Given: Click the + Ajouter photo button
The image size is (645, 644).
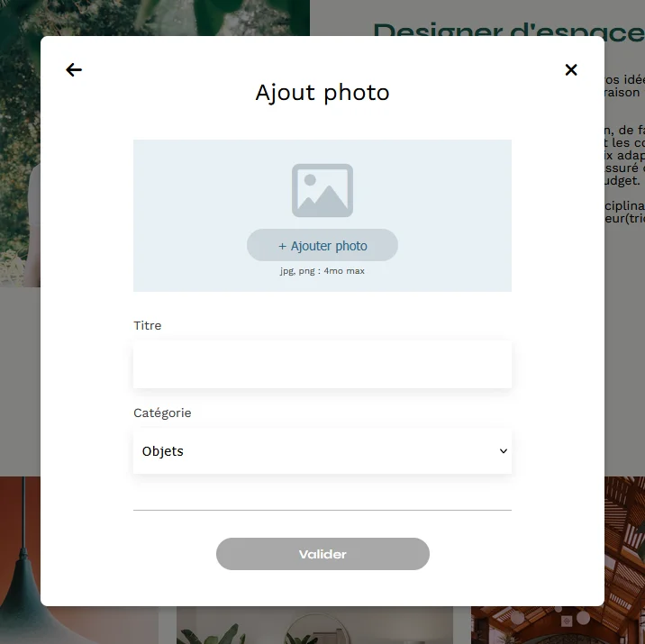Looking at the screenshot, I should point(322,245).
